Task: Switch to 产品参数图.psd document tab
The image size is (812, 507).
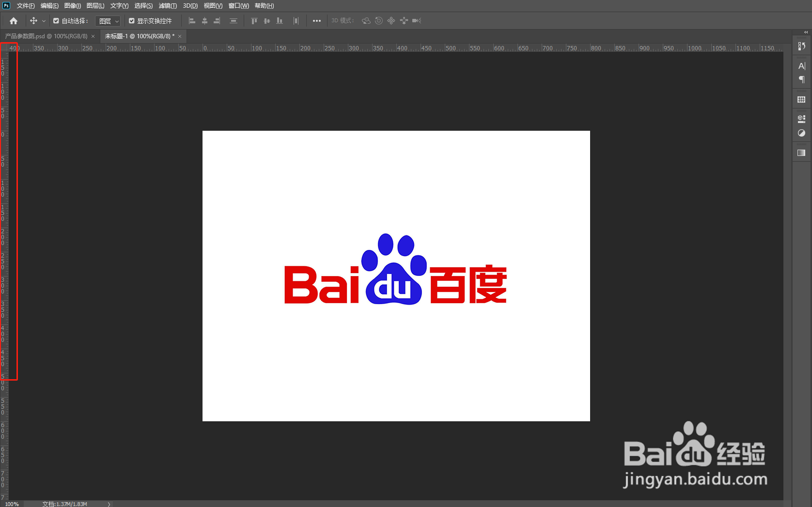Action: 46,36
